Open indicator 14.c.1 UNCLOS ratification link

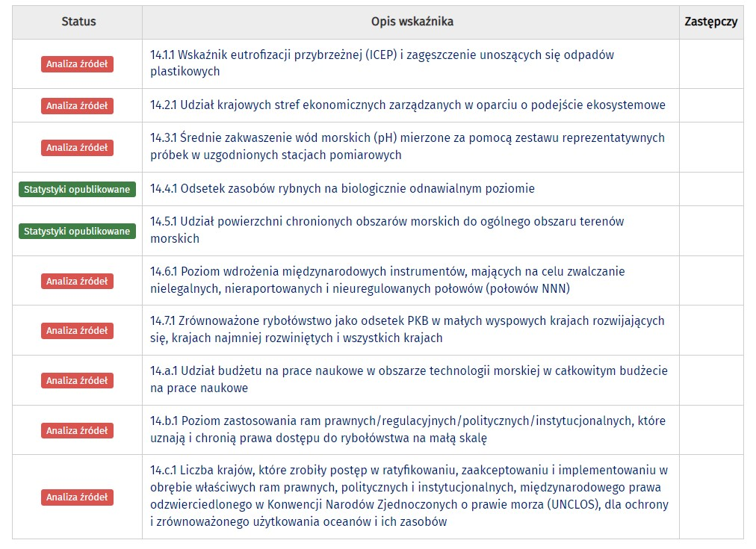pyautogui.click(x=409, y=471)
